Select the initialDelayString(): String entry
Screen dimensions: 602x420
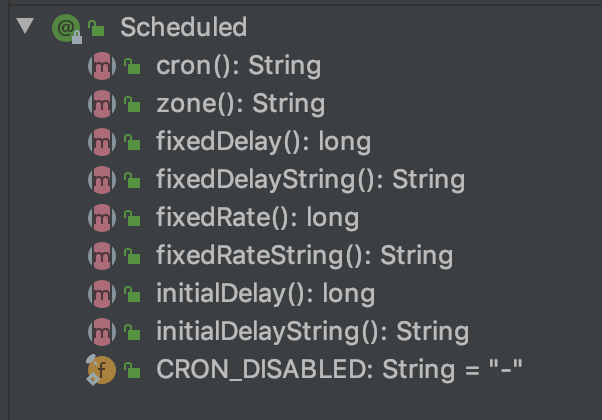(x=312, y=332)
